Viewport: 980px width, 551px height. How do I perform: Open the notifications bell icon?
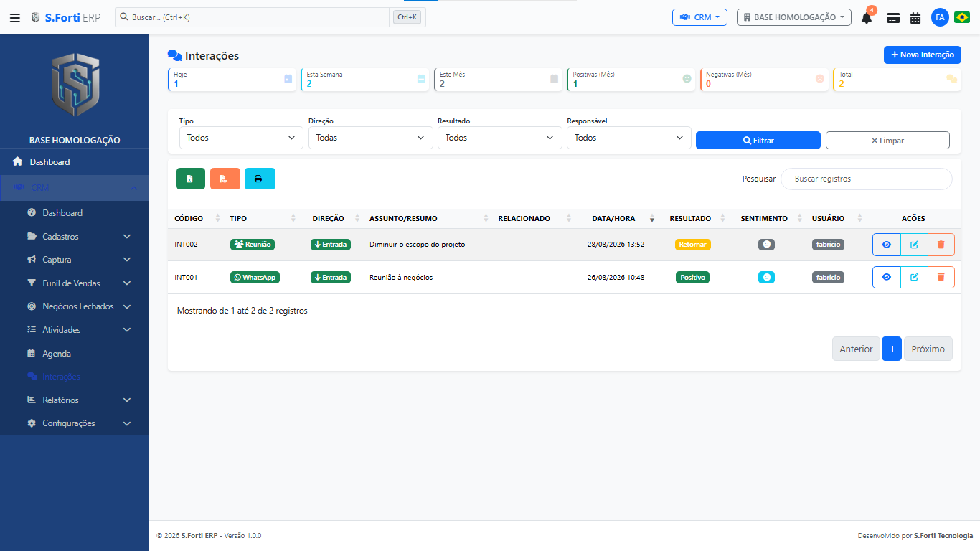click(x=867, y=17)
